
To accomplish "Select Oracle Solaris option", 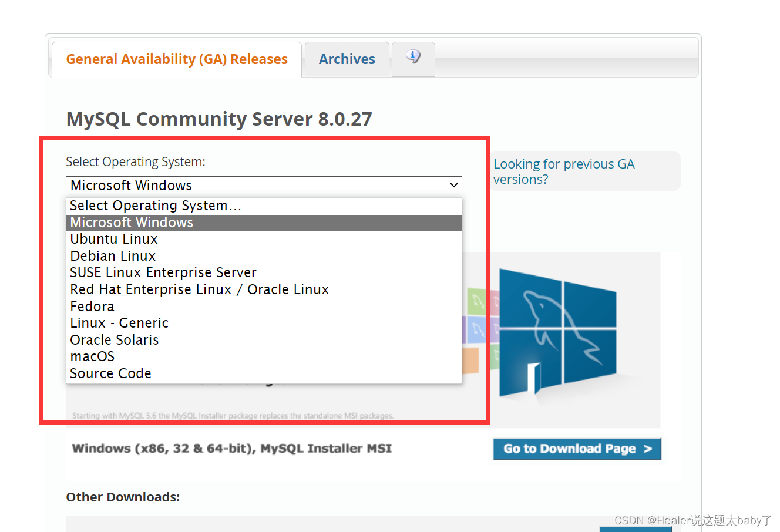I will coord(264,340).
